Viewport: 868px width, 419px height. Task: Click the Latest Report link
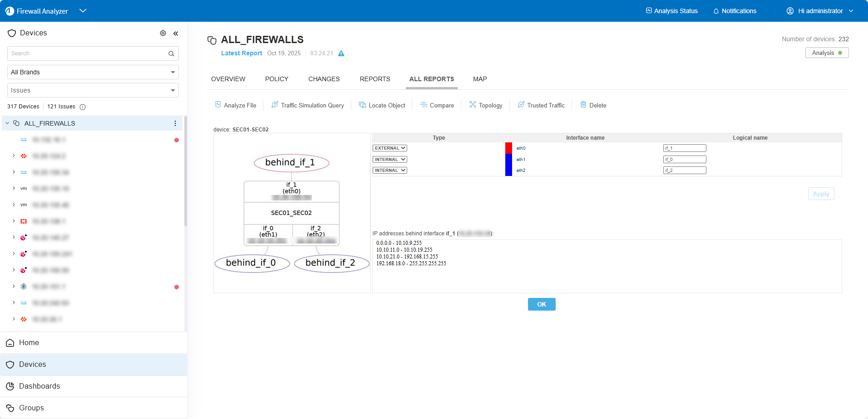click(242, 53)
